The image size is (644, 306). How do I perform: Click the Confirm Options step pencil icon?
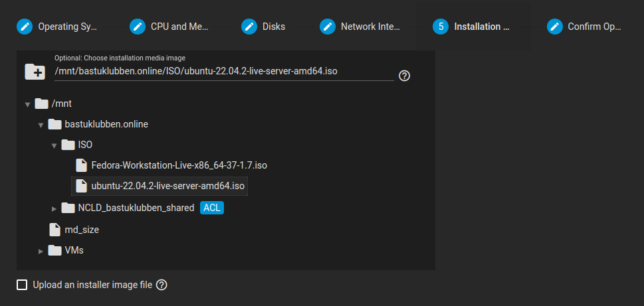[x=555, y=27]
